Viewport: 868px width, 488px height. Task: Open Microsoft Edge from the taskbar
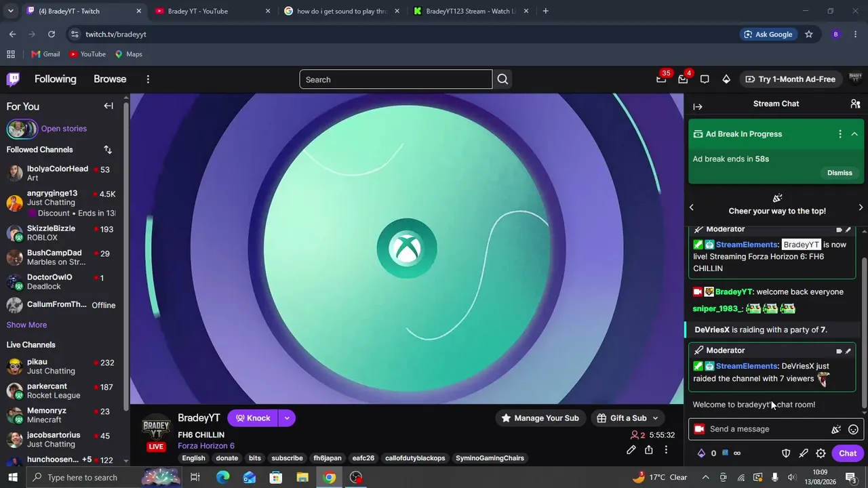[223, 477]
